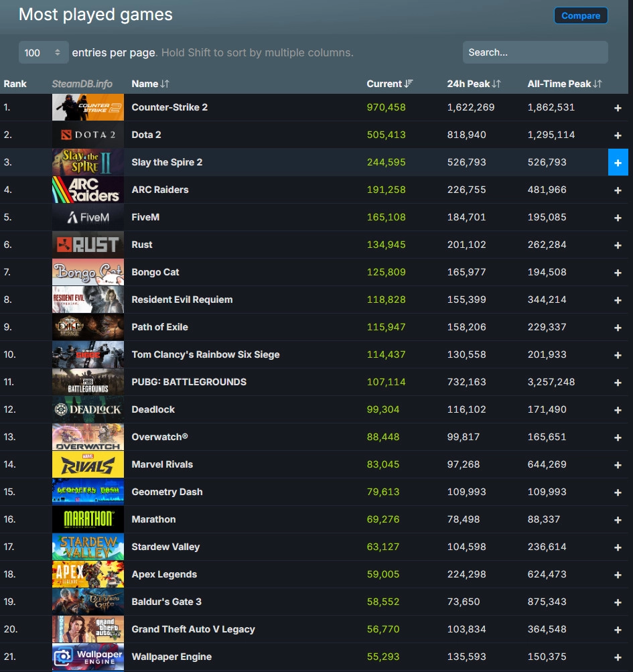Add Dota 2 using its plus icon
Screen dimensions: 633x672
click(618, 135)
